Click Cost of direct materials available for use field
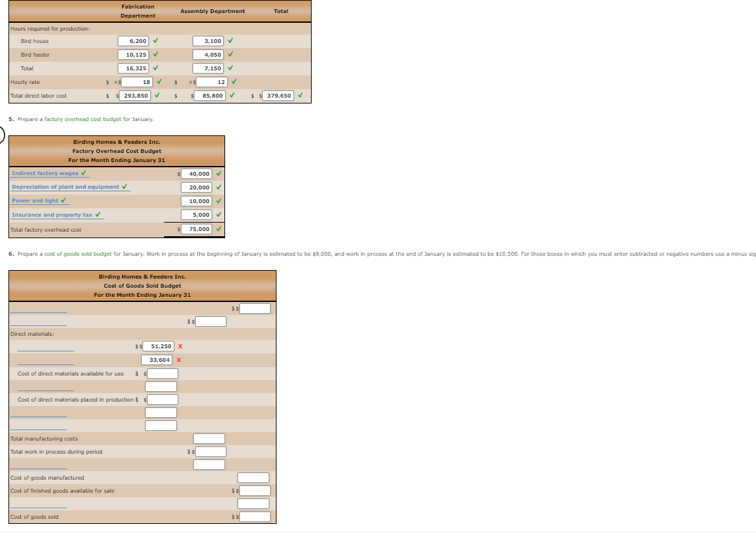The height and width of the screenshot is (533, 756). [x=163, y=374]
